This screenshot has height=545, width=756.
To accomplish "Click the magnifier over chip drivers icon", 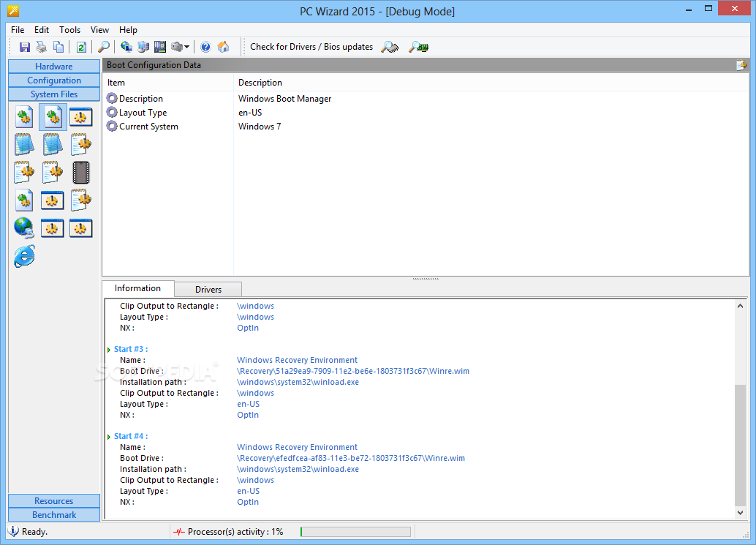I will (390, 47).
